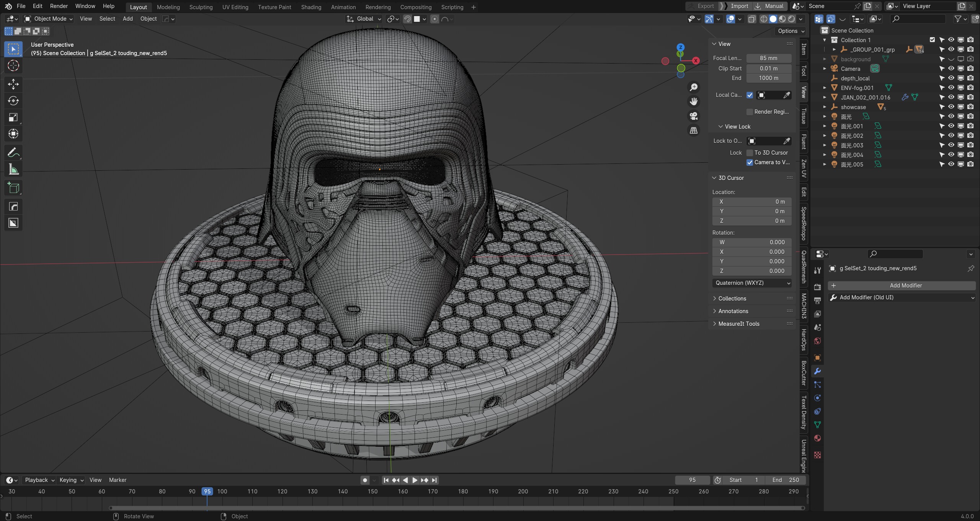
Task: Open the HardOps sidebar tab
Action: (x=804, y=340)
